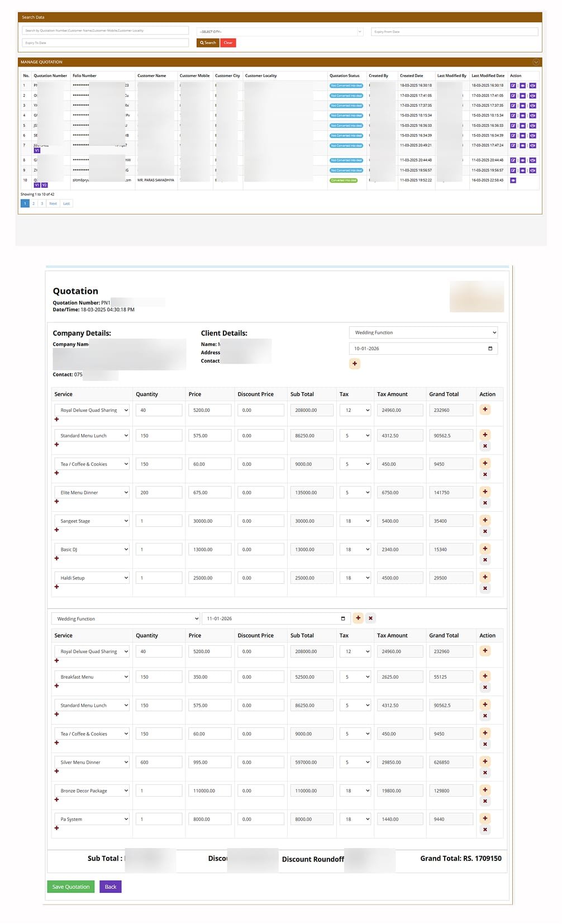562x924 pixels.
Task: Click small plus under Haldi Setup service
Action: [x=56, y=587]
